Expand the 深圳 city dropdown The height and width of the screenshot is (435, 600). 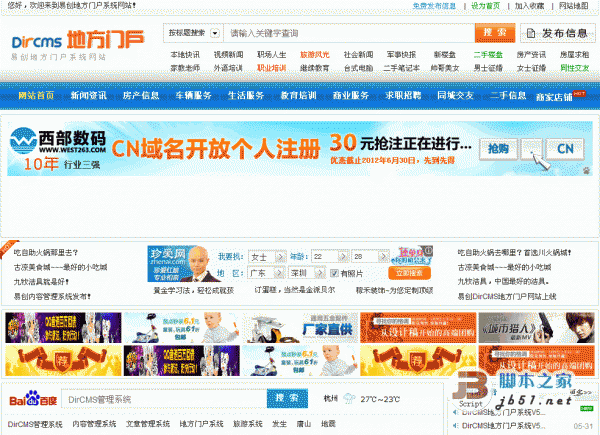[319, 273]
